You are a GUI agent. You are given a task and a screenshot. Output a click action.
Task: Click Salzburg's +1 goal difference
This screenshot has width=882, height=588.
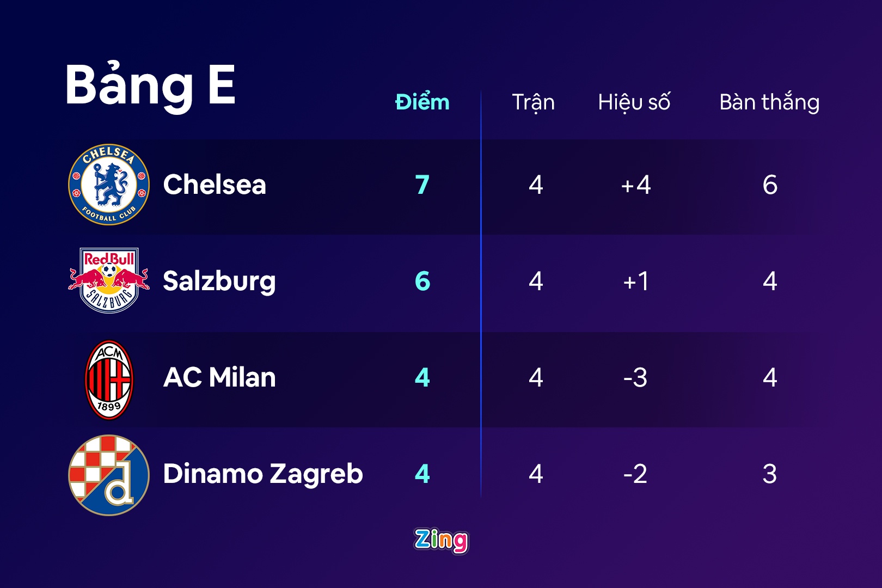[635, 281]
